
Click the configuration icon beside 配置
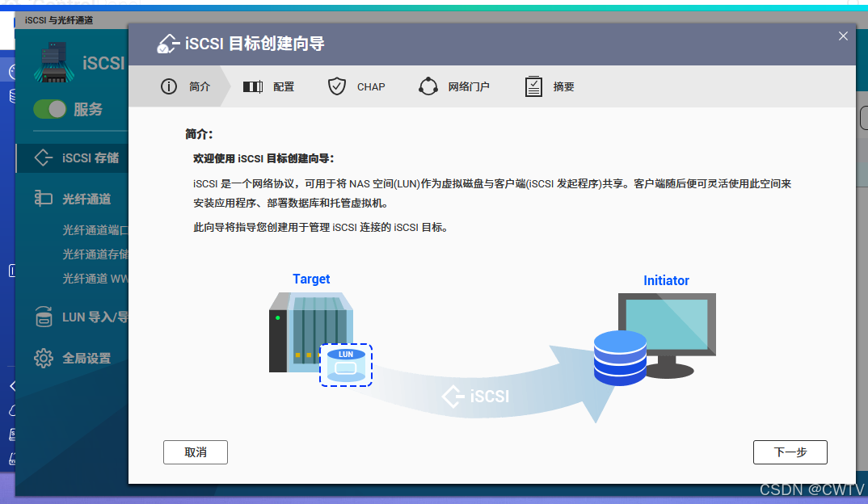[253, 87]
